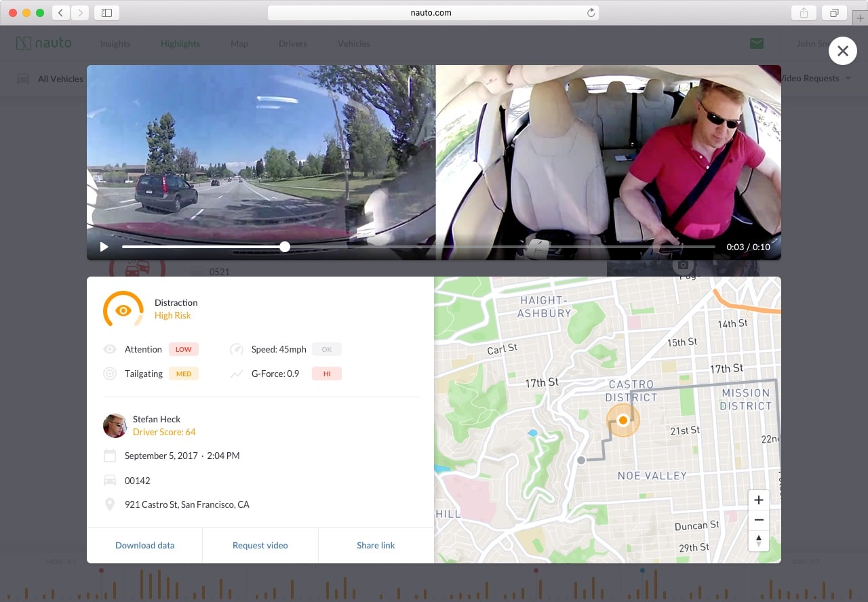The image size is (868, 602).
Task: Click the orange event location marker on map
Action: pyautogui.click(x=623, y=420)
